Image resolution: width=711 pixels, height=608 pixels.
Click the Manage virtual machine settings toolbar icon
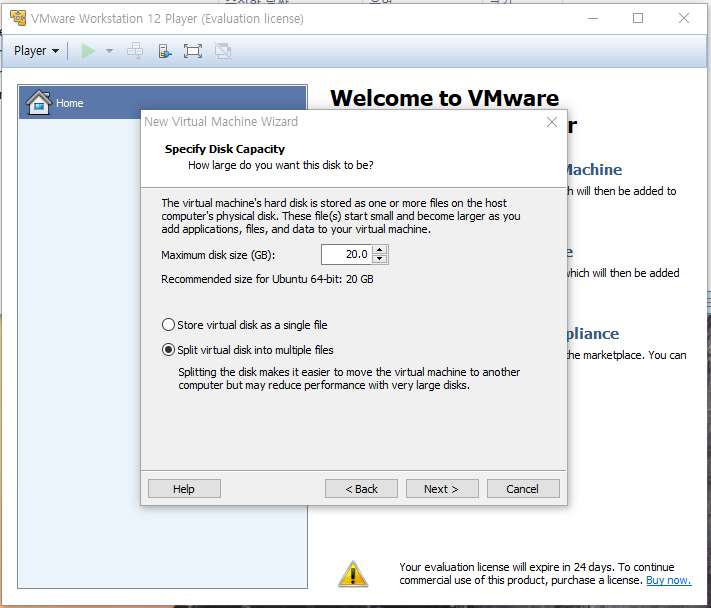click(165, 51)
